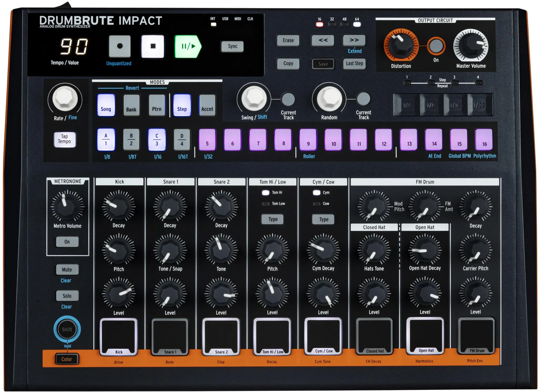Tap the Cym / Cow pad
This screenshot has height=392, width=539.
click(x=323, y=336)
